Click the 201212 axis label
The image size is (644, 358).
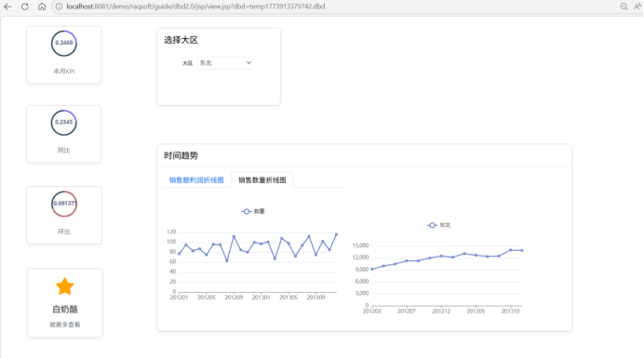click(441, 312)
